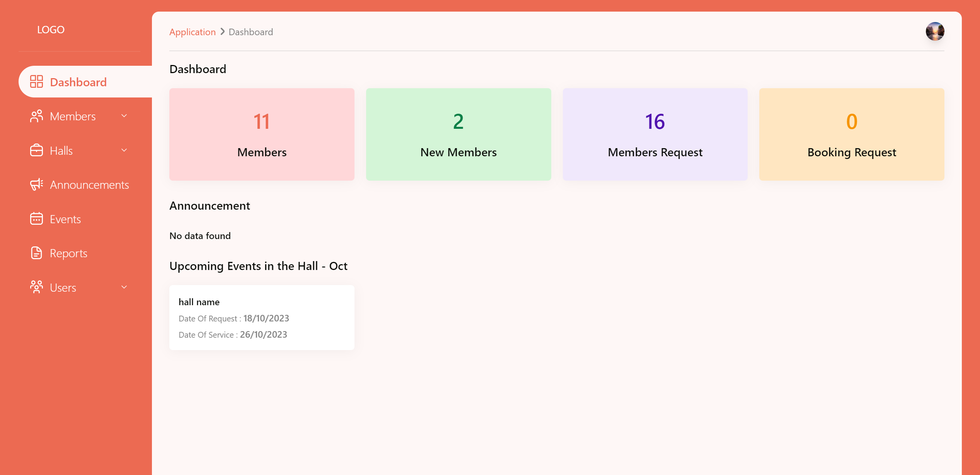Expand the Halls submenu chevron

[x=124, y=150]
